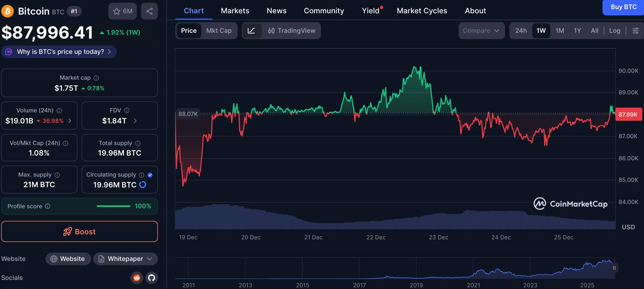Enable the Log scale toggle
Screen dimensions: 644x289
click(615, 31)
